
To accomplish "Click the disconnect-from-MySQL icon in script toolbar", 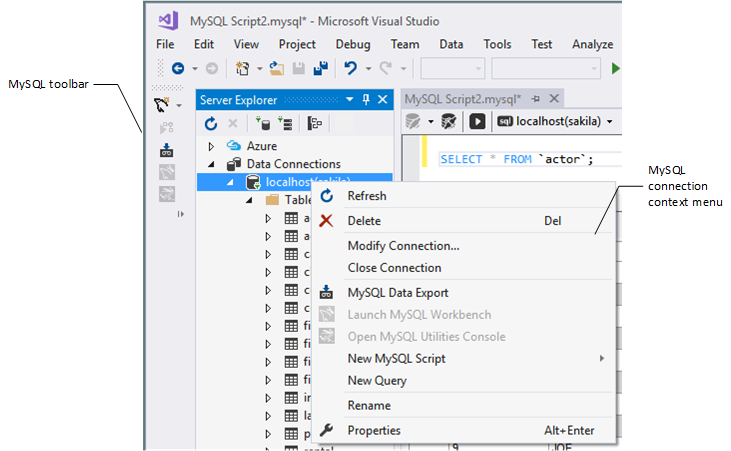I will click(449, 121).
